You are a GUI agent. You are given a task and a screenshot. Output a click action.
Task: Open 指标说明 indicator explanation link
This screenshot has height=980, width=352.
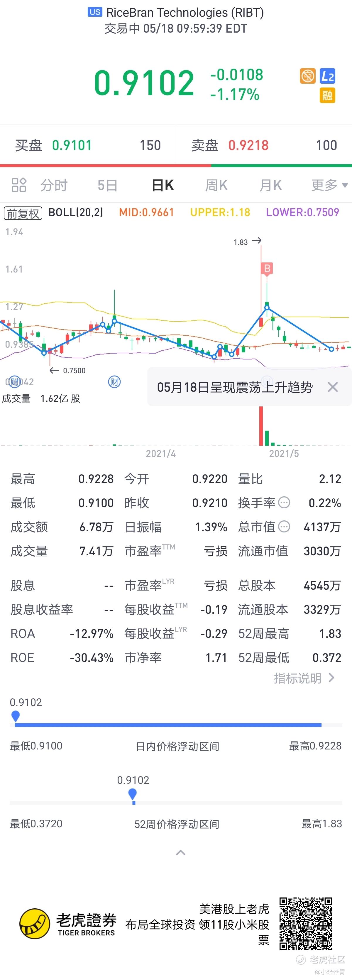coord(304,678)
